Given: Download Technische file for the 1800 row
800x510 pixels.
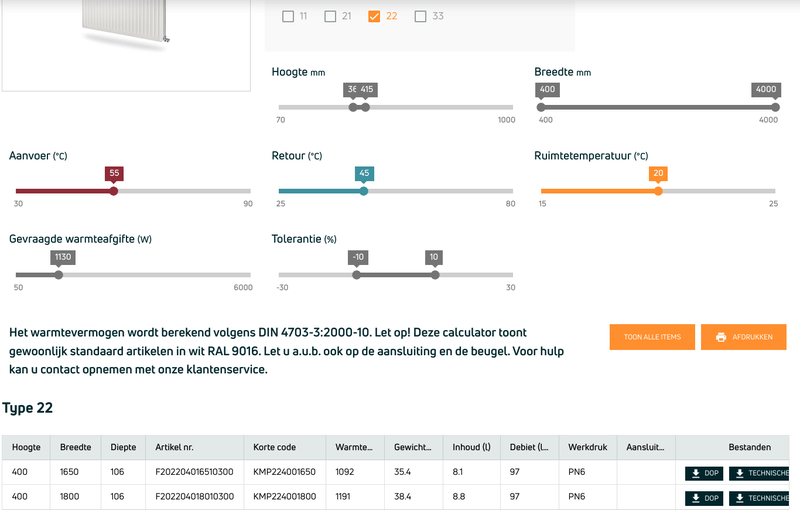Looking at the screenshot, I should click(759, 498).
